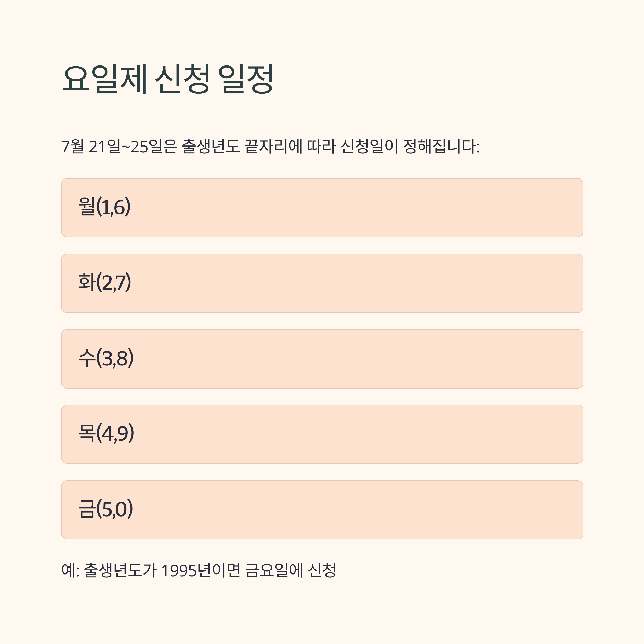Viewport: 644px width, 644px height.
Task: Click 출생년도가 in the bottom example
Action: tap(120, 570)
